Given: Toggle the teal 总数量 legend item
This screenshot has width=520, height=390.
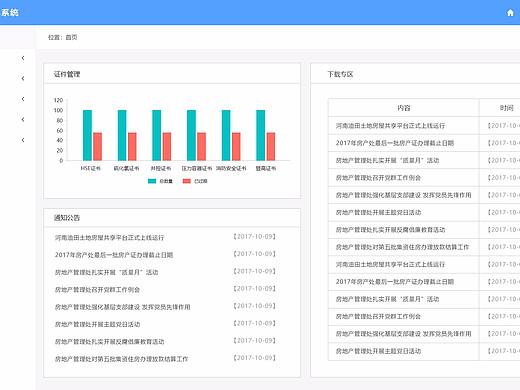Looking at the screenshot, I should point(160,181).
